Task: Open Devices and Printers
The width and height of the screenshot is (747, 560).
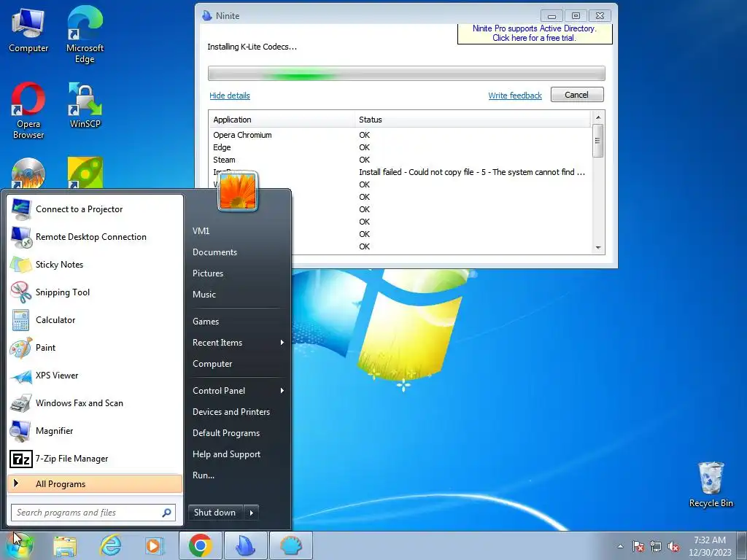Action: [x=231, y=412]
